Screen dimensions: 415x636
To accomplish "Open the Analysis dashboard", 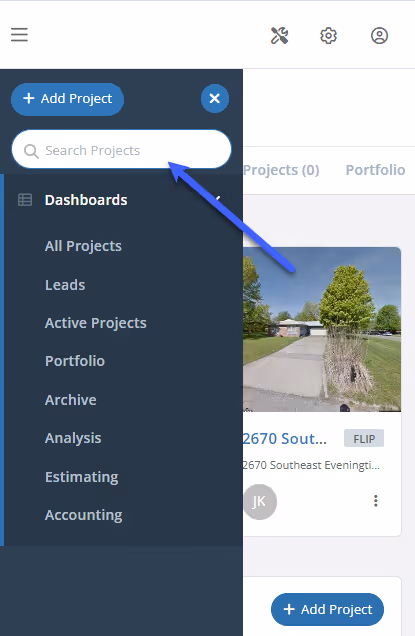I will pos(73,438).
